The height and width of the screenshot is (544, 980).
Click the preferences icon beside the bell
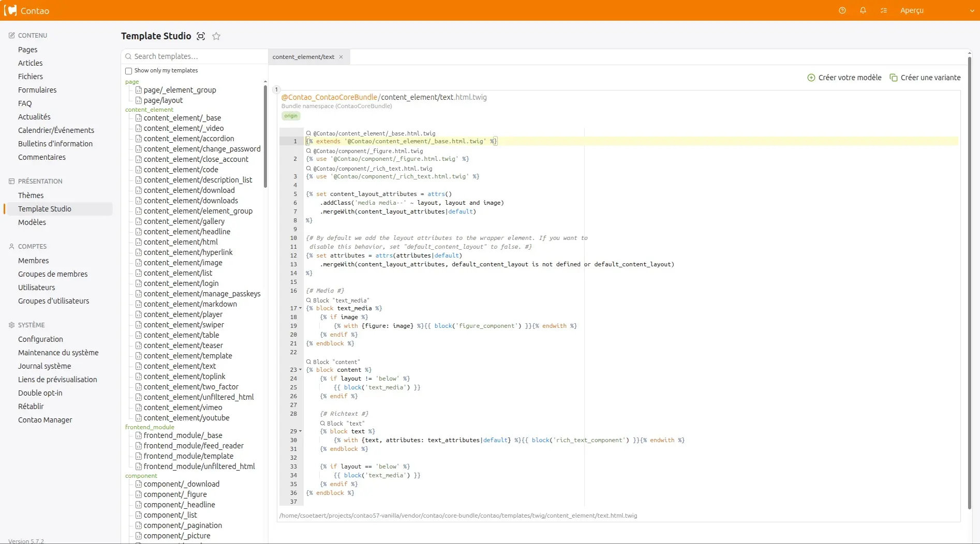pyautogui.click(x=884, y=10)
